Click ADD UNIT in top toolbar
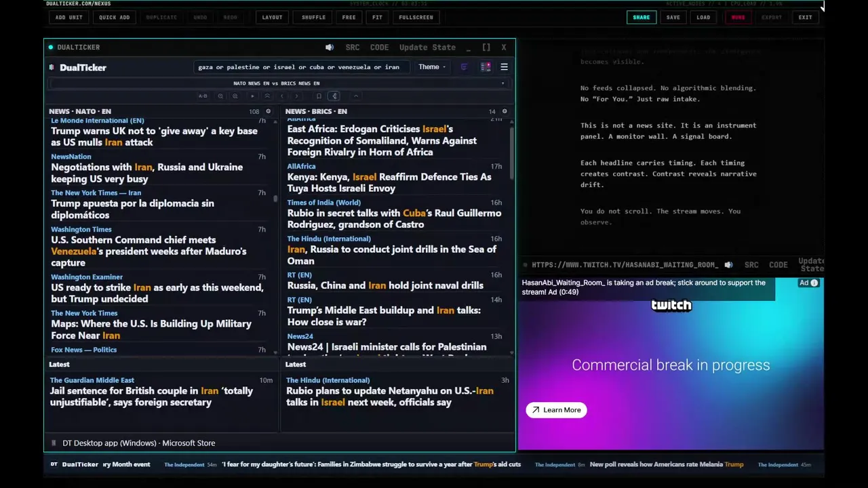The width and height of the screenshot is (868, 488). point(68,18)
